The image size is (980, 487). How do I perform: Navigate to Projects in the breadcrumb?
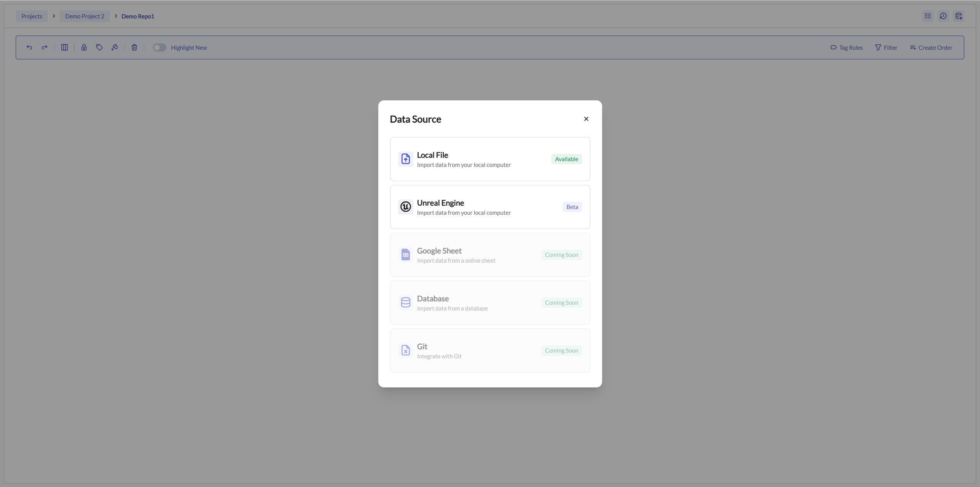[x=32, y=16]
